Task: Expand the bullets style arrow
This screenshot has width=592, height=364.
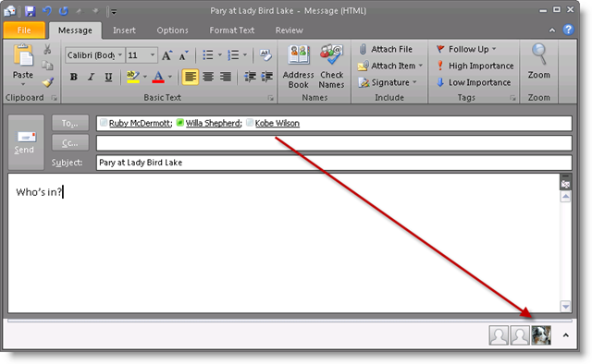Action: 220,55
